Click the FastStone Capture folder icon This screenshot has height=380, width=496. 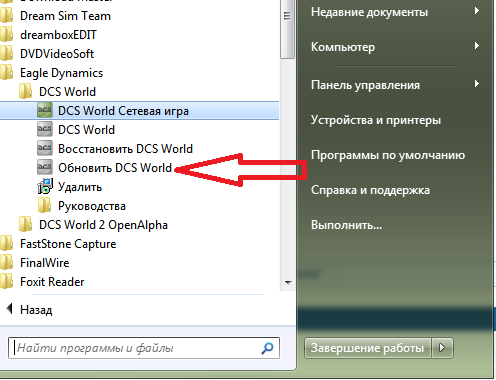pos(7,243)
